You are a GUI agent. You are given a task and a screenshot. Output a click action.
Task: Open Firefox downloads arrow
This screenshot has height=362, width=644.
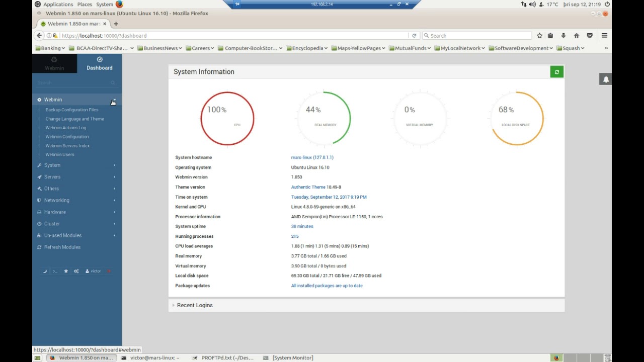[x=563, y=36]
